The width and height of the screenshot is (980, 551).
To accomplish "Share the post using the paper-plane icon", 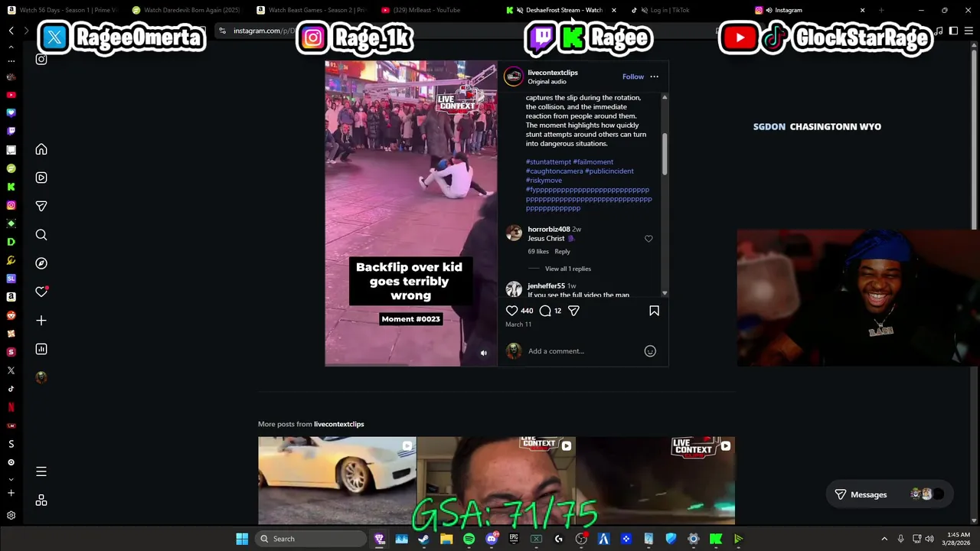I will (x=573, y=311).
